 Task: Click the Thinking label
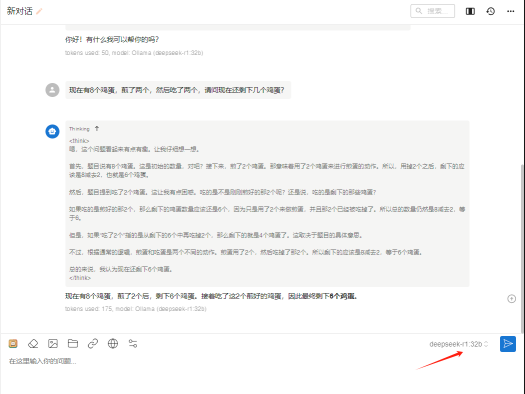79,129
